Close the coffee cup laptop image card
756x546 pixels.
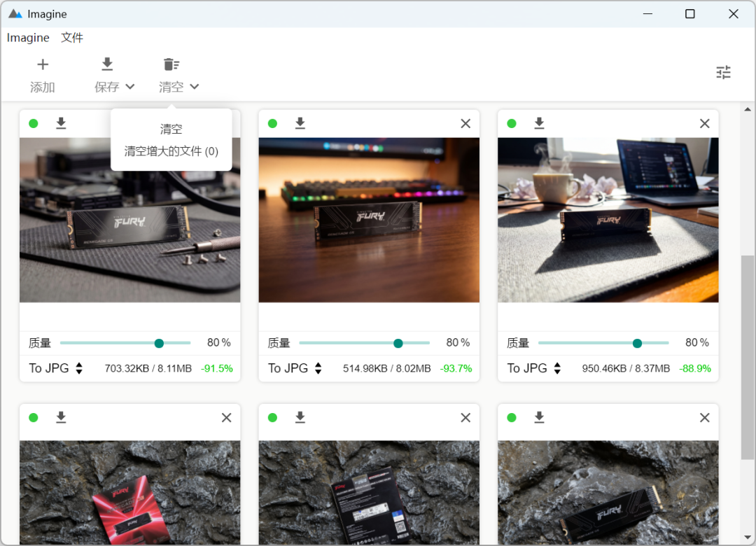pos(704,123)
